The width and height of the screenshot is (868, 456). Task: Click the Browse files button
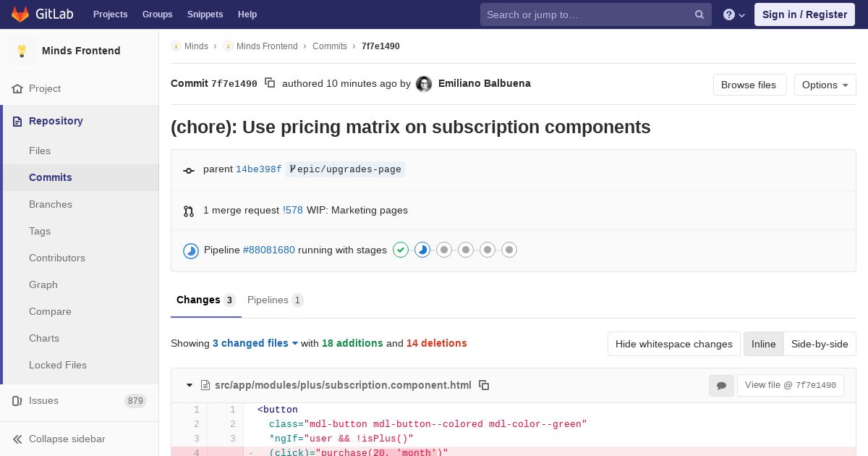point(749,85)
